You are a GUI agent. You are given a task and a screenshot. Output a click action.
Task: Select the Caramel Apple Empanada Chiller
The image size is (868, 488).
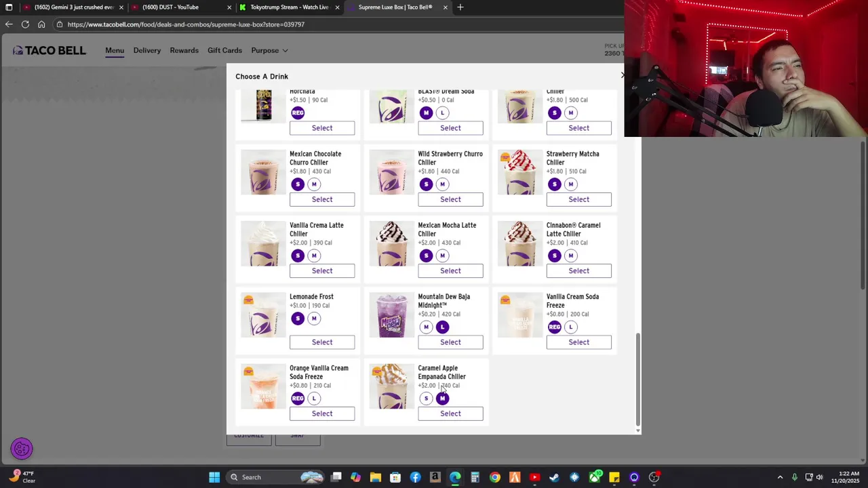click(x=450, y=413)
